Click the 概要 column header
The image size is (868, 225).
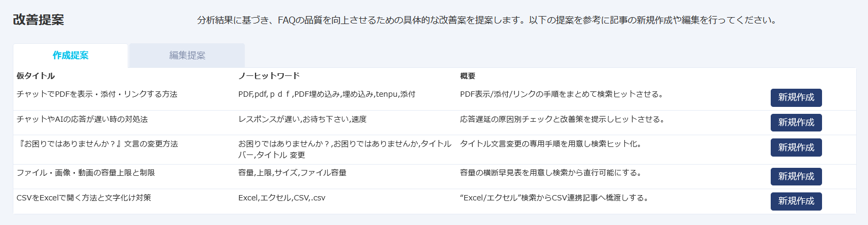coord(468,76)
